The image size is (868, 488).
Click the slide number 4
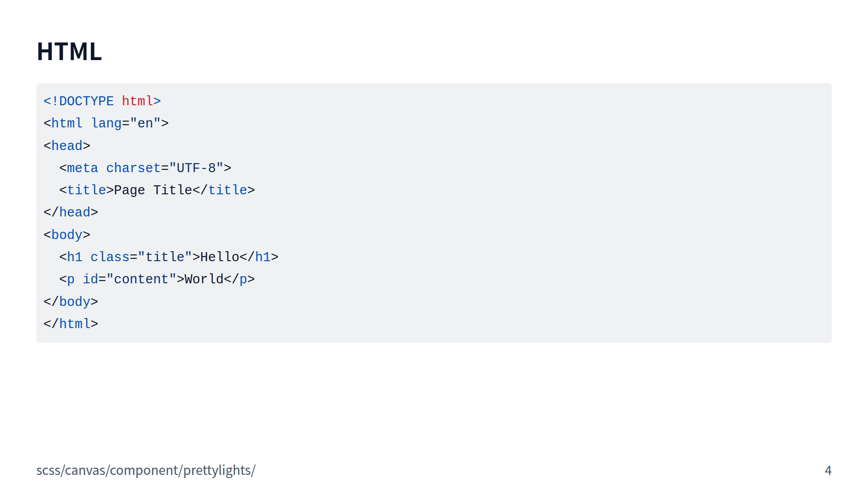tap(828, 470)
